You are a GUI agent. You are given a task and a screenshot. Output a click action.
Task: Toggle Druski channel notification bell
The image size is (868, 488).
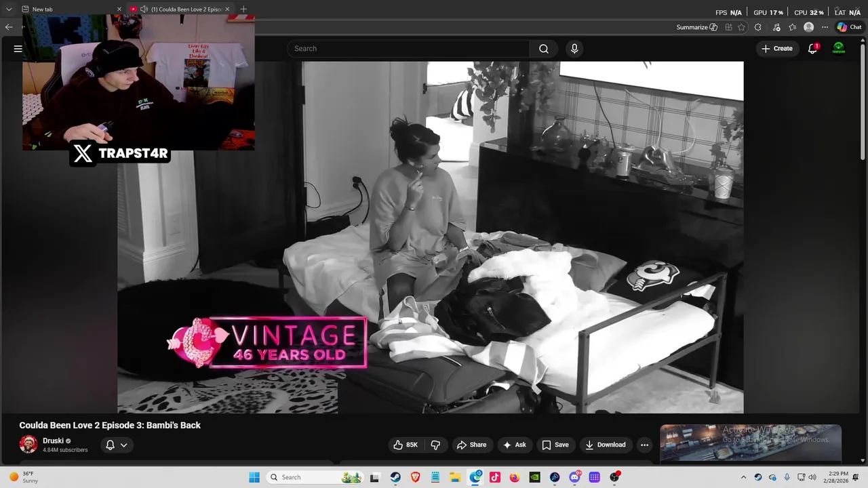click(110, 445)
